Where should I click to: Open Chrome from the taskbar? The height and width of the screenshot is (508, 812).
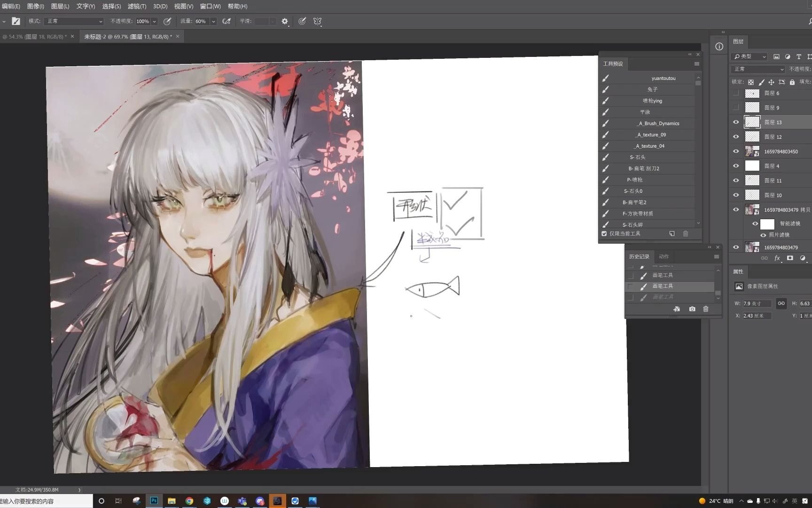tap(189, 501)
